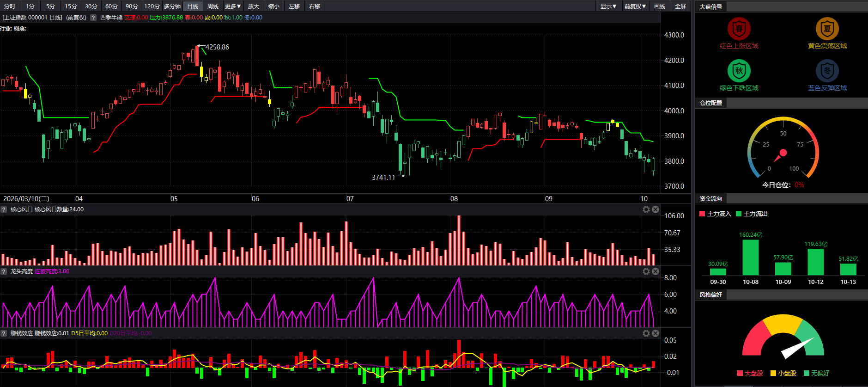
Task: Select the 30分 period
Action: 91,6
